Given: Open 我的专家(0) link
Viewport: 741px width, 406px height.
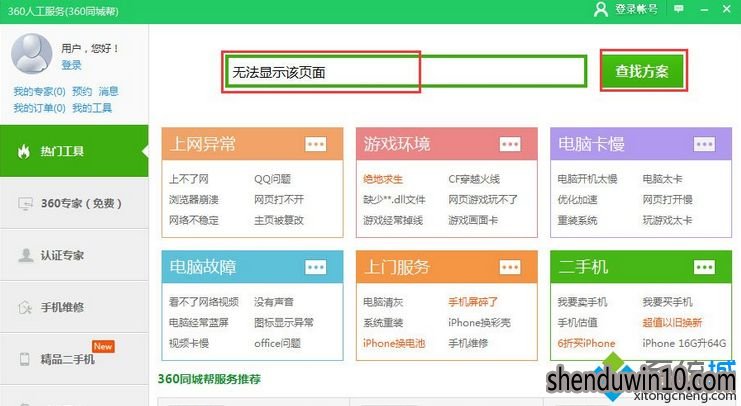Looking at the screenshot, I should [39, 91].
